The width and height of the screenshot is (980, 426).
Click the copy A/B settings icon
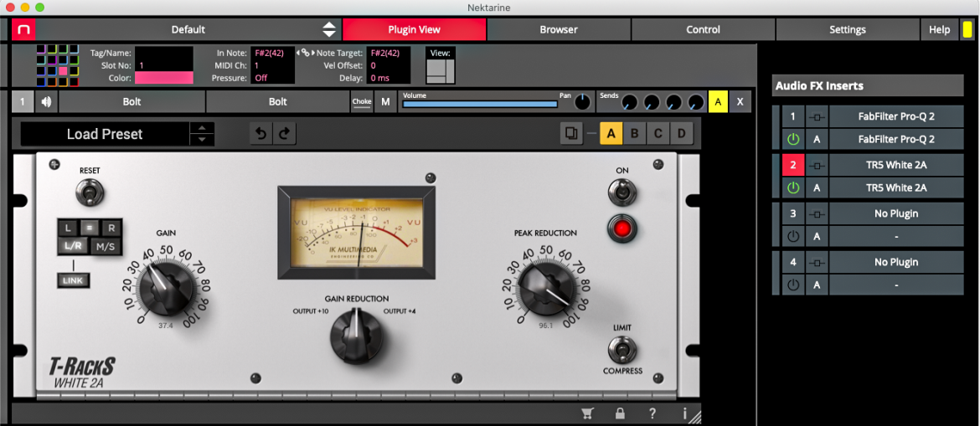click(571, 133)
